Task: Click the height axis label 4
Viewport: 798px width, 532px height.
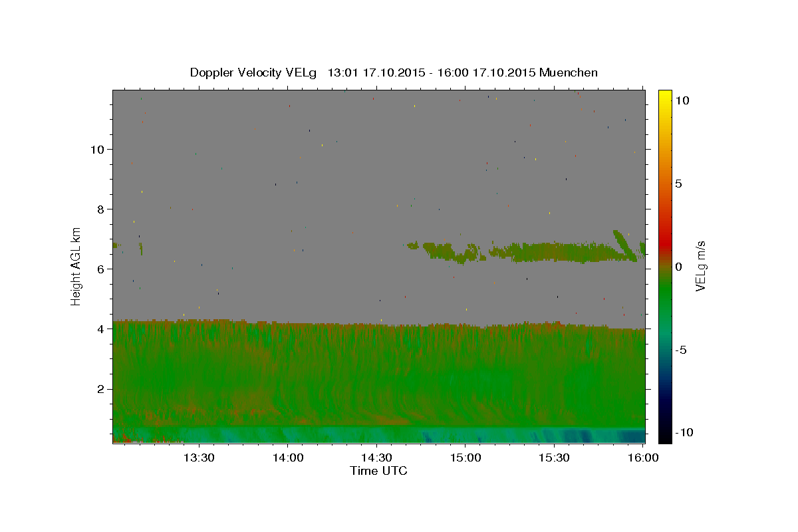Action: click(100, 329)
